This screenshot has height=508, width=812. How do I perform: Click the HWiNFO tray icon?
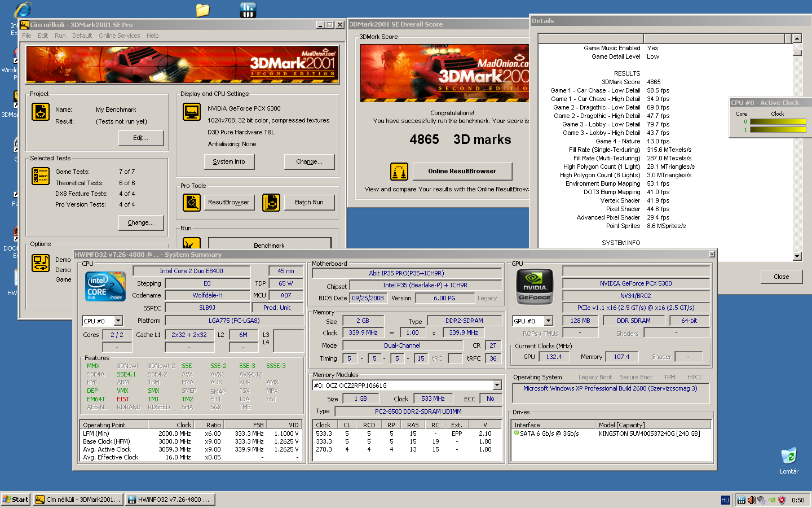click(x=741, y=500)
